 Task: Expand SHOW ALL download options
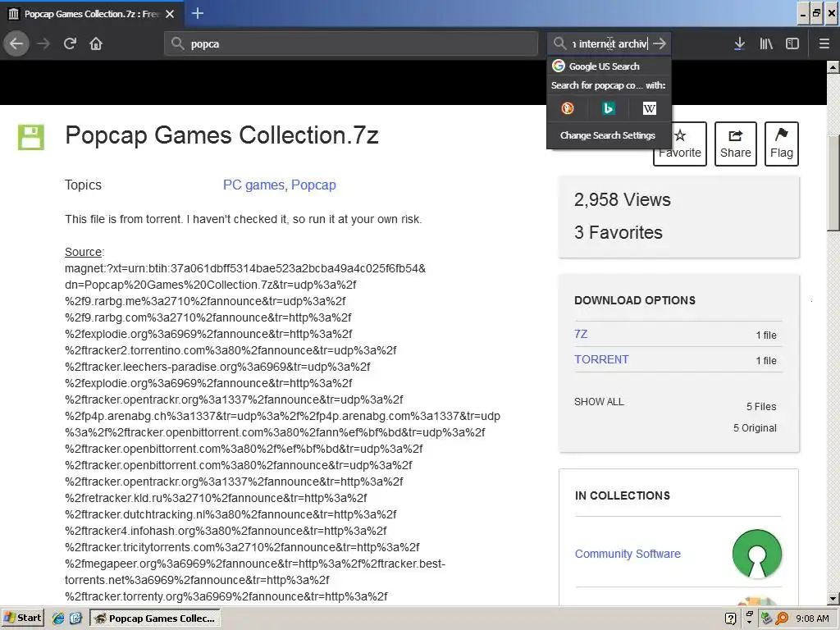click(x=599, y=402)
